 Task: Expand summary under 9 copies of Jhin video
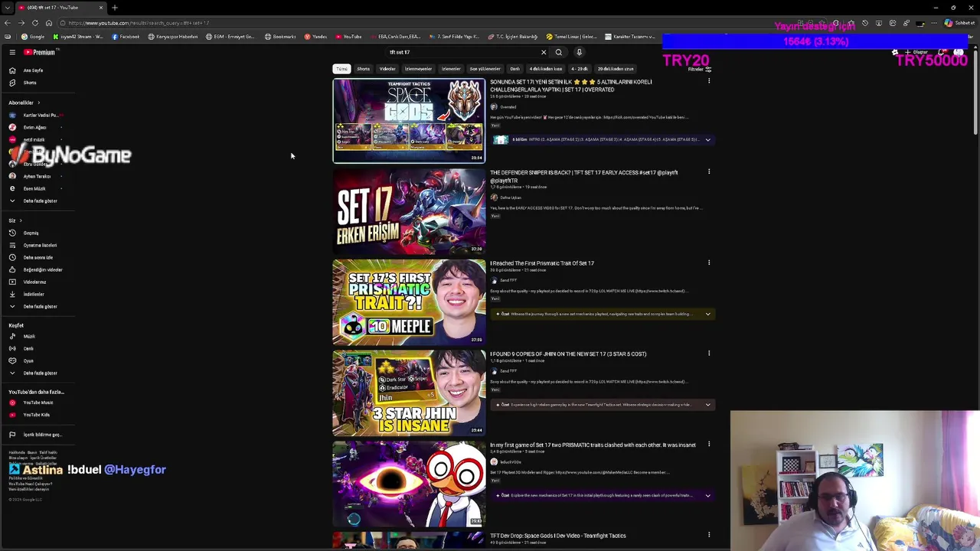tap(707, 405)
